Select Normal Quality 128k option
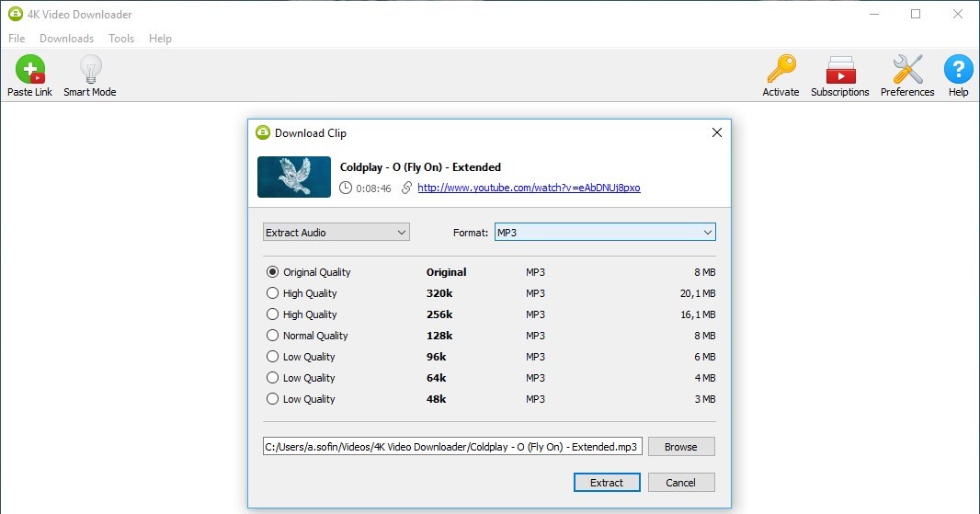Screen dimensions: 980x514 click(x=272, y=336)
